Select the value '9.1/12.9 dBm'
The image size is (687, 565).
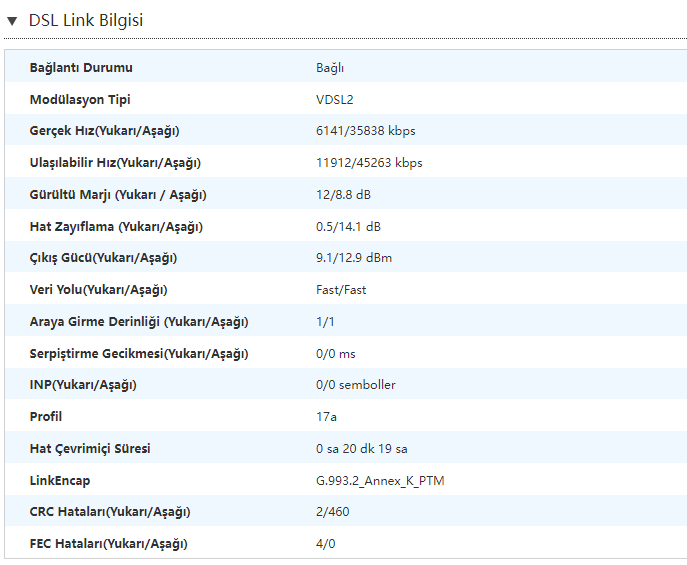354,258
